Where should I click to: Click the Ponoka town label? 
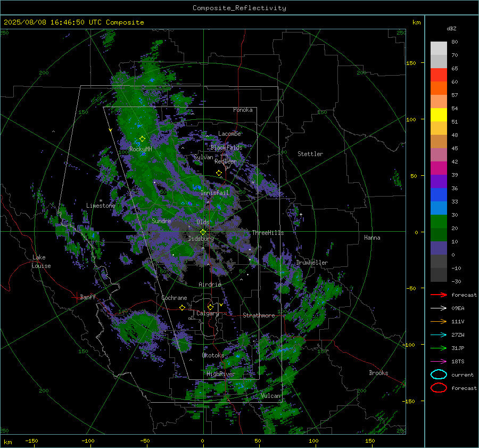[x=243, y=110]
